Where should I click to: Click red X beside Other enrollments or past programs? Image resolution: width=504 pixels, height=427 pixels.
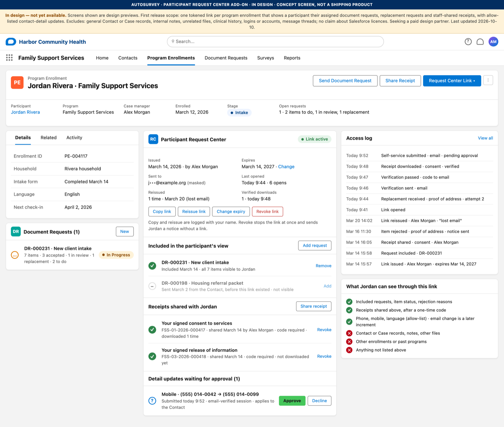click(349, 342)
